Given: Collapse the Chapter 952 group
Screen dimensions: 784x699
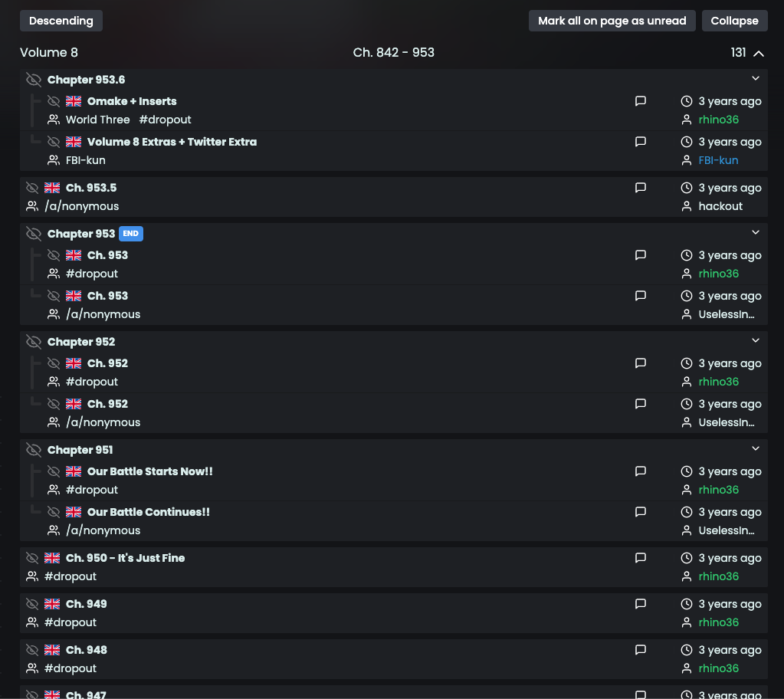Looking at the screenshot, I should (x=756, y=340).
